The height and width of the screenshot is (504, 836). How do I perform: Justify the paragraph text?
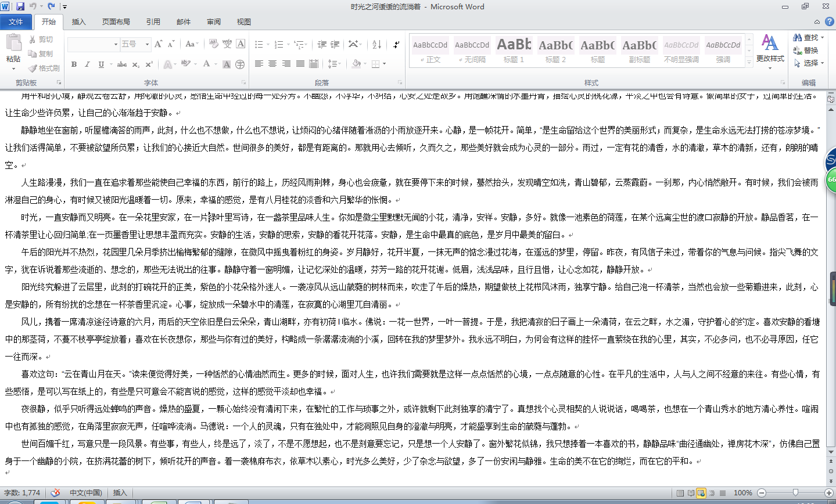coord(300,64)
